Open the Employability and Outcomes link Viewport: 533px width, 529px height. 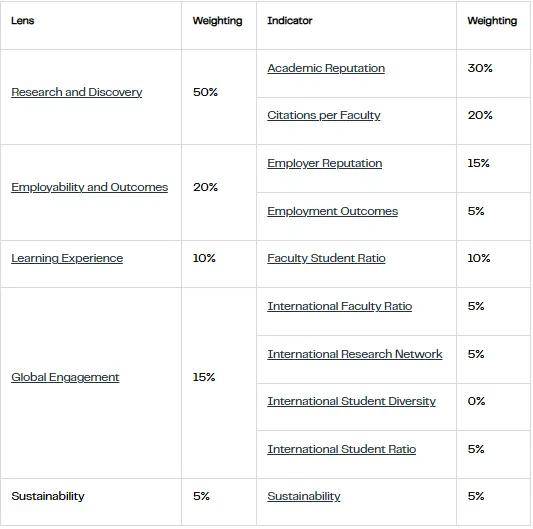click(x=89, y=187)
